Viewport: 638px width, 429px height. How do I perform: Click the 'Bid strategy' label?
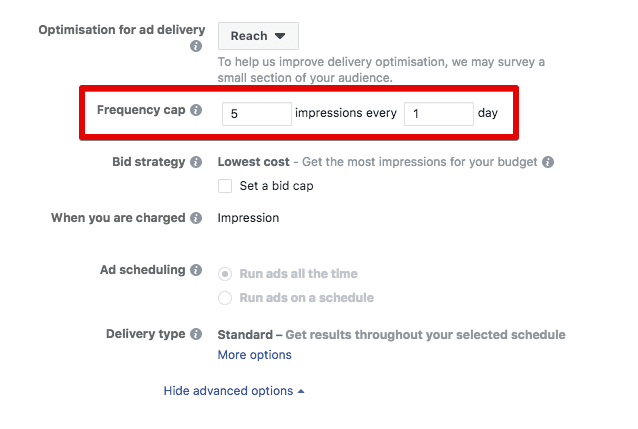click(149, 162)
